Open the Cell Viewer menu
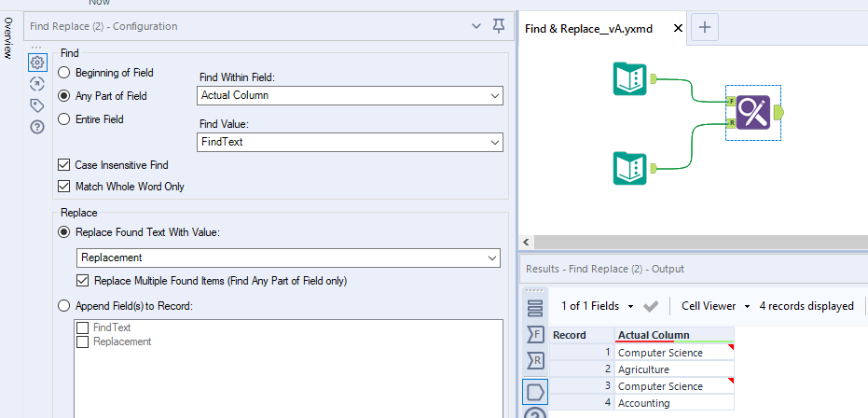 point(715,305)
